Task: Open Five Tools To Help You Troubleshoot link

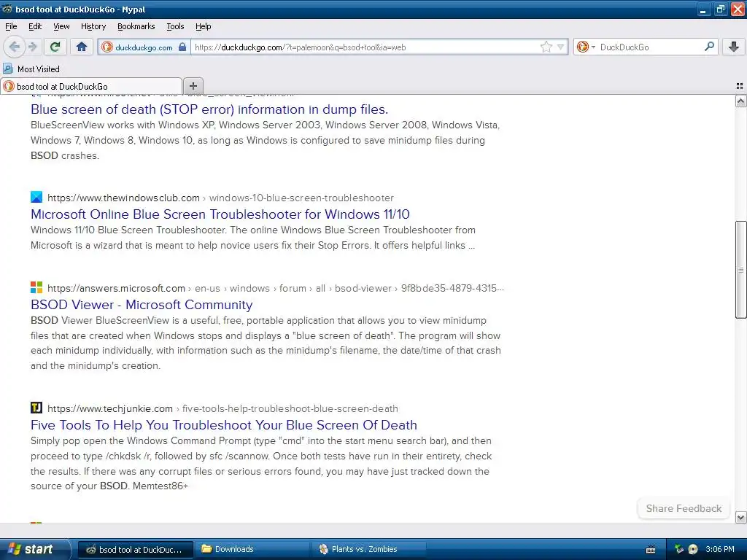Action: pos(224,425)
